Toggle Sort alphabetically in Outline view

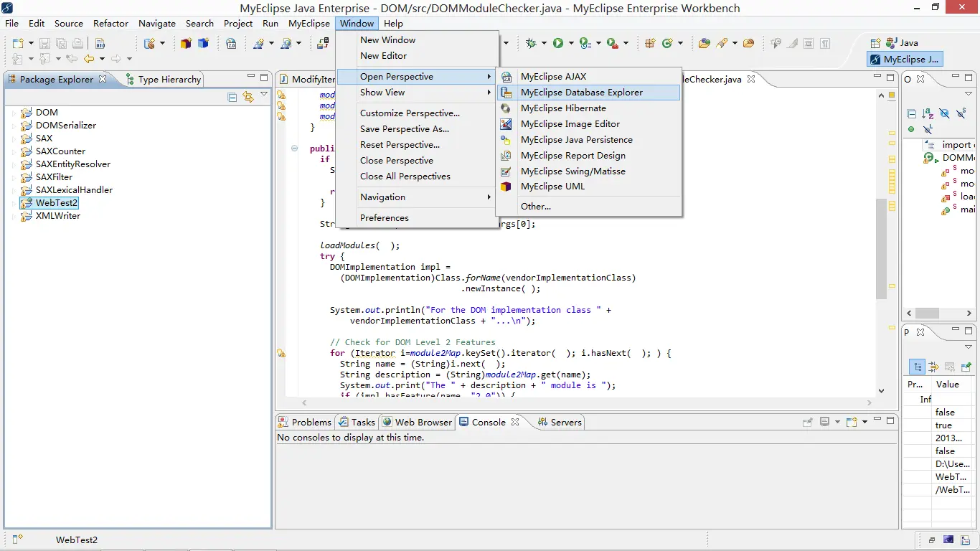tap(928, 113)
